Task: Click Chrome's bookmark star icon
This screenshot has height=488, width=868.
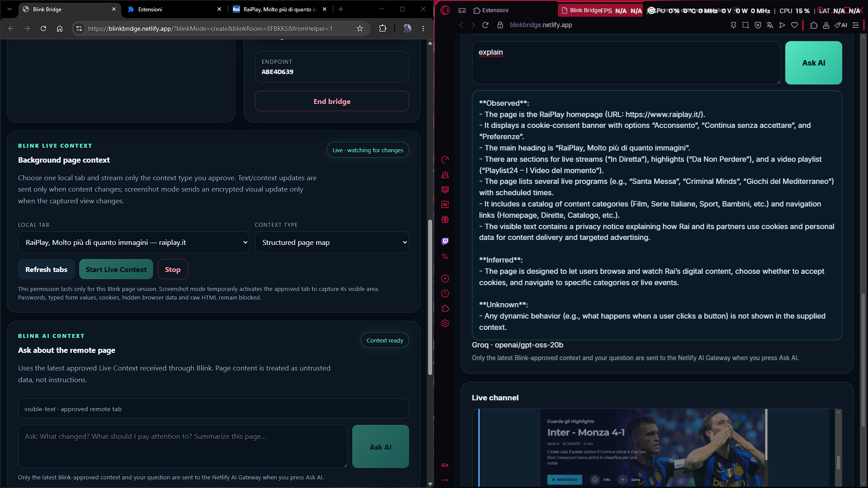Action: coord(360,28)
